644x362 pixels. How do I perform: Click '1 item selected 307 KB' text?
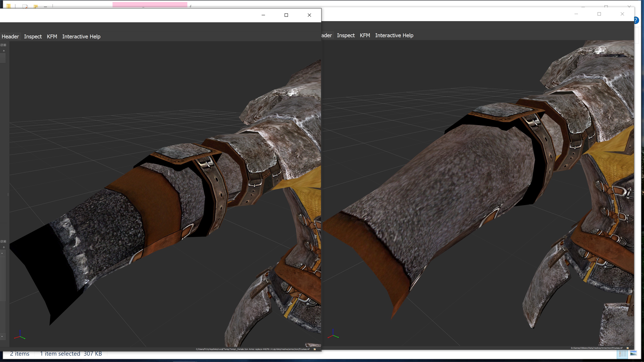point(71,354)
